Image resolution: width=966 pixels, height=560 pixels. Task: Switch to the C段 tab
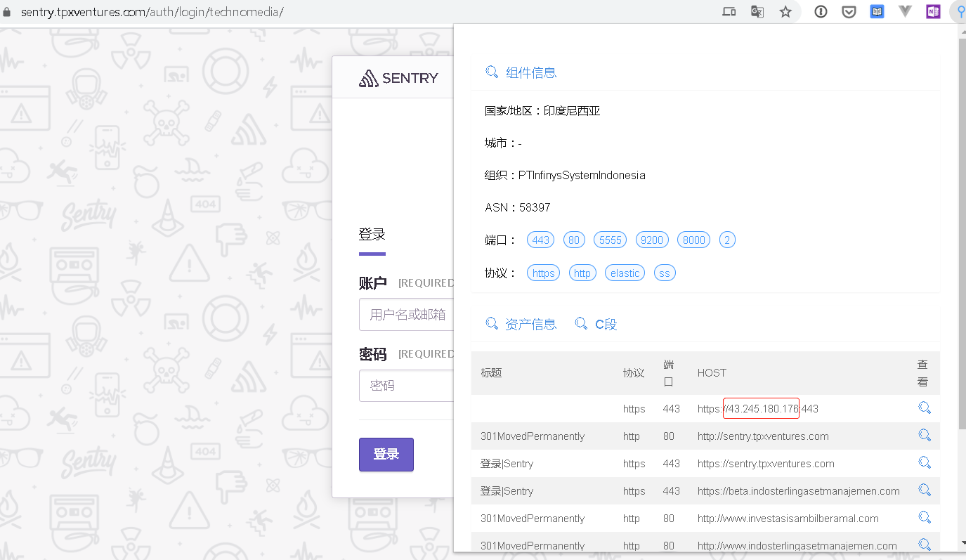(606, 324)
